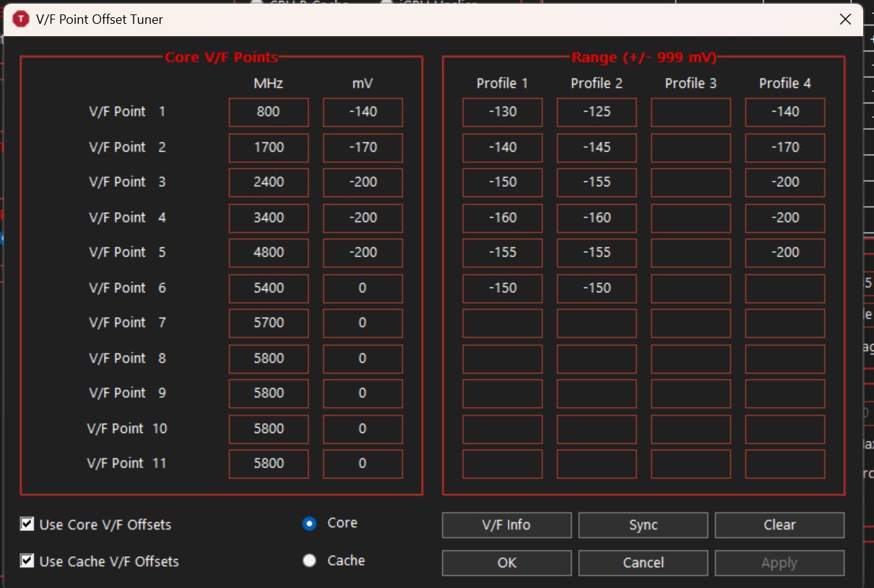Click Profile 1 field showing -140

502,147
